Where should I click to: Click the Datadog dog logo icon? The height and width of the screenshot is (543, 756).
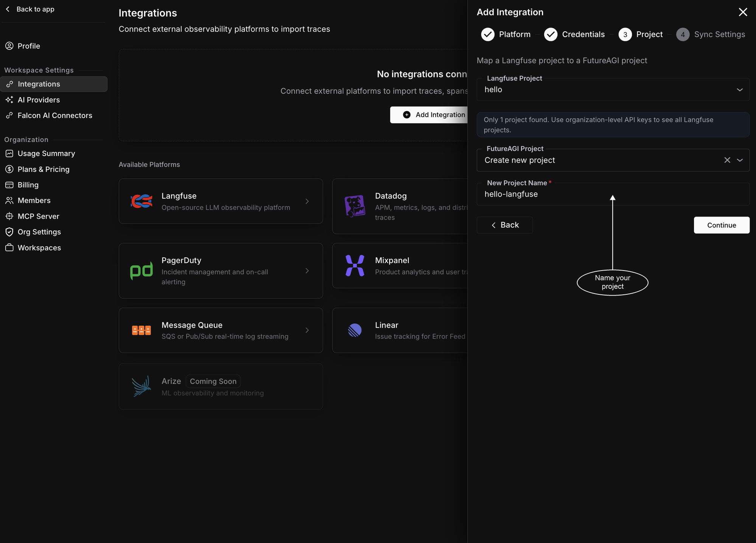tap(355, 206)
